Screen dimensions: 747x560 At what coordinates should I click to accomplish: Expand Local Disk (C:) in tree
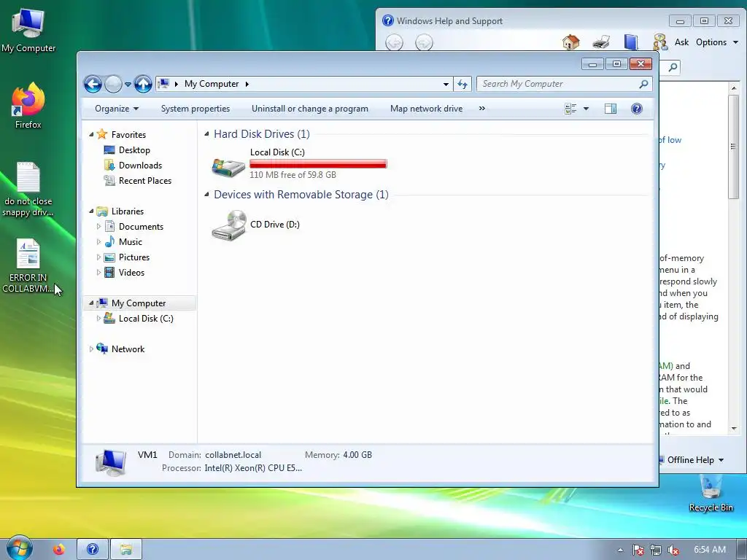(98, 319)
